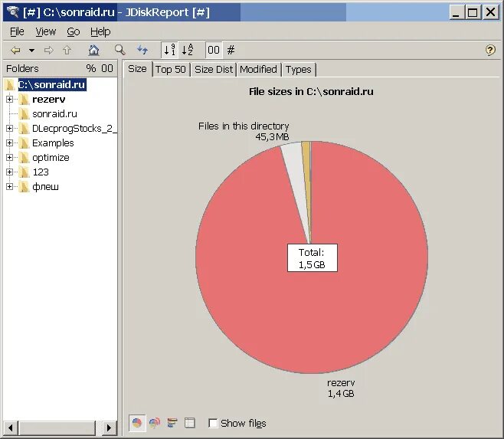Select the Examples folder
504x439 pixels.
(53, 143)
